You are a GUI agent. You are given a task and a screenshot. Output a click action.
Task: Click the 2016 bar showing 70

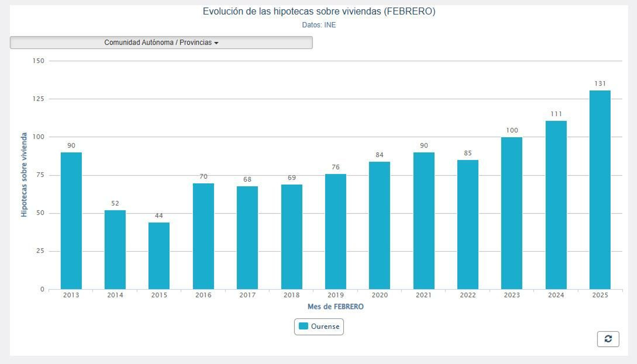pyautogui.click(x=203, y=236)
